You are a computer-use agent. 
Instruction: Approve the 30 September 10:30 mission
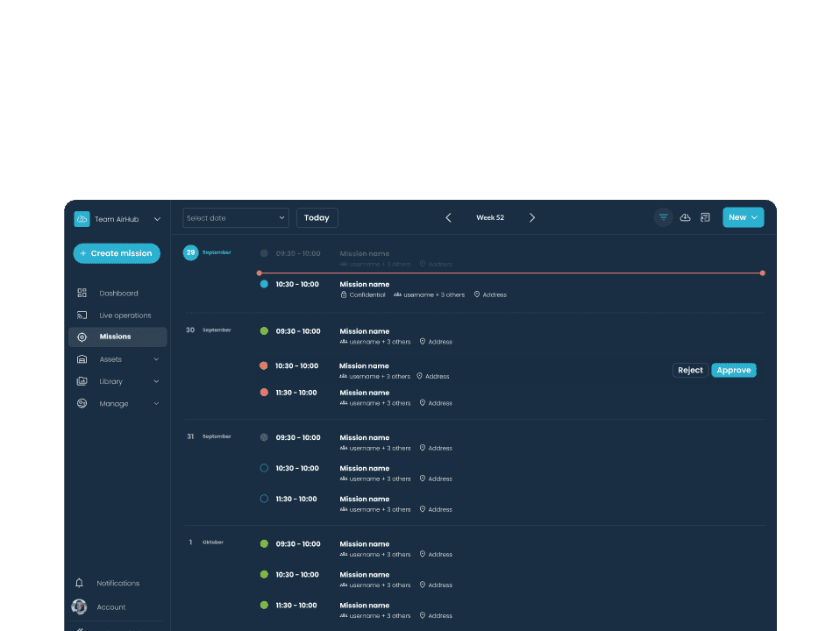(734, 370)
